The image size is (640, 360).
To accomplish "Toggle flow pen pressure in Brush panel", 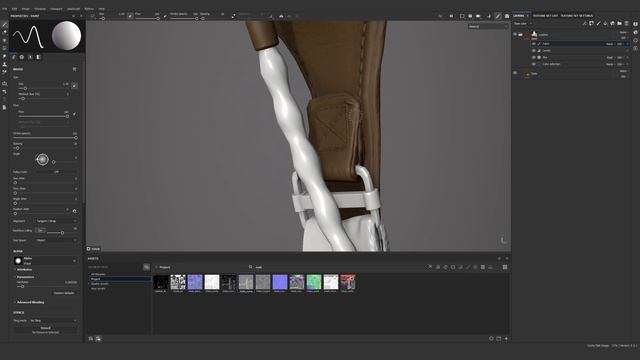I will click(74, 114).
